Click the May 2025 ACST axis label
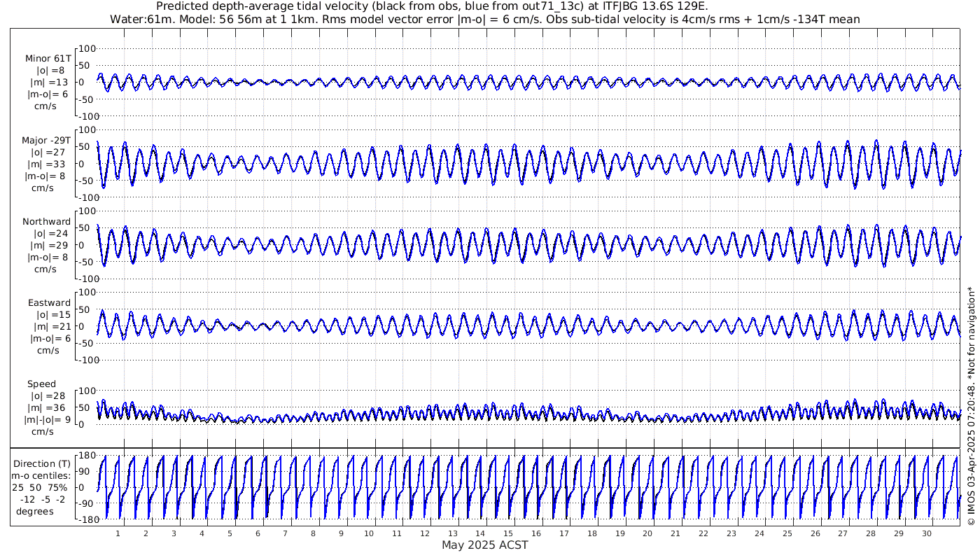The image size is (980, 560). (x=484, y=545)
